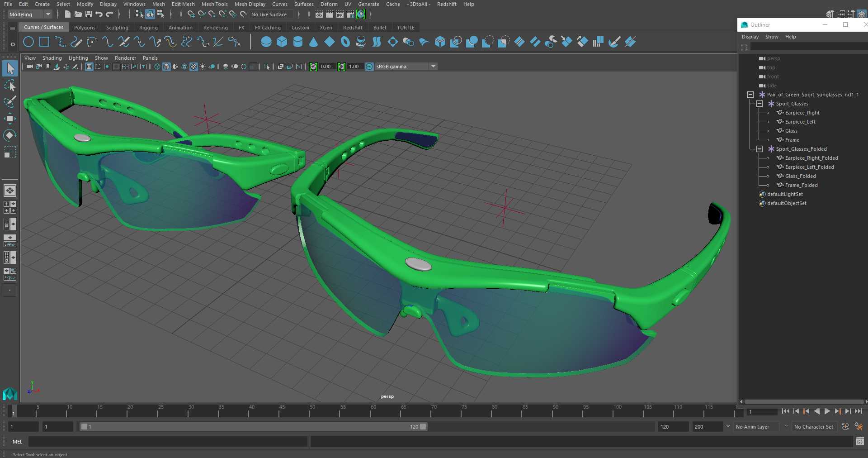Image resolution: width=868 pixels, height=458 pixels.
Task: Activate the Move tool in toolbox
Action: click(10, 119)
